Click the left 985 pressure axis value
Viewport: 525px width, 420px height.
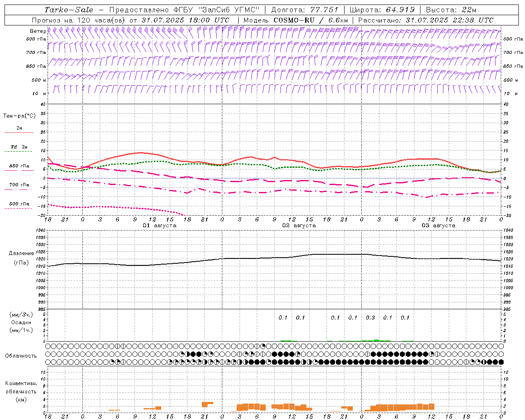(x=41, y=309)
